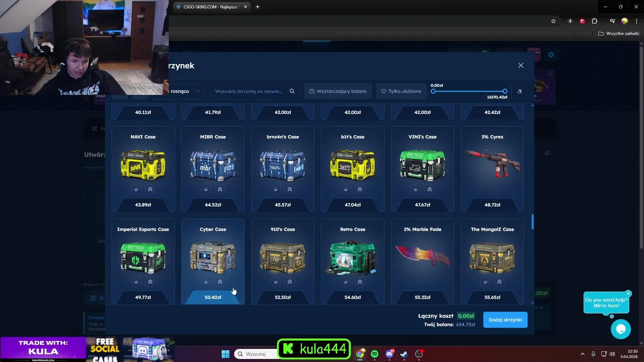
Task: Click the double-chevron icon on NAVI Case
Action: [150, 190]
